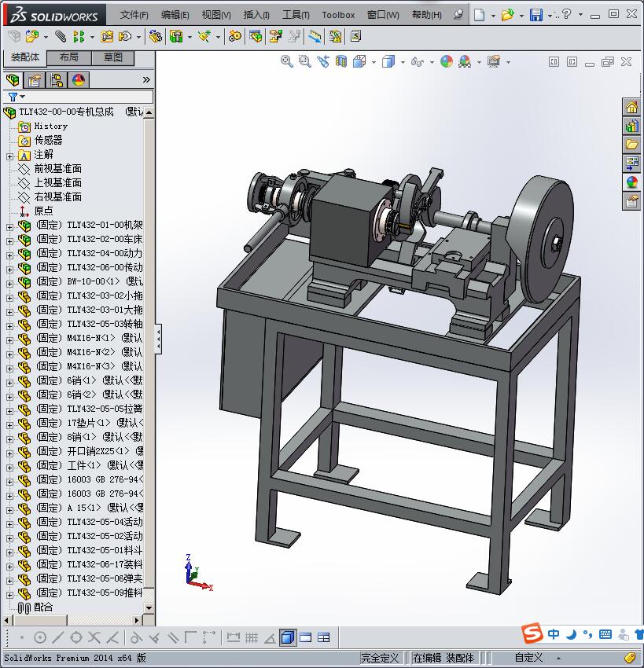Toggle grid snap icon in bottom toolbar
The width and height of the screenshot is (644, 668).
pos(252,637)
